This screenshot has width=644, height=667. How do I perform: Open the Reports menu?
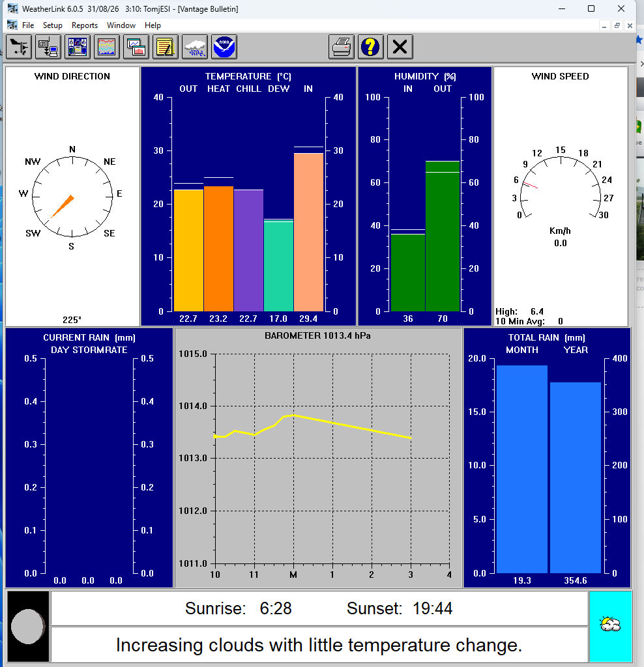(x=84, y=25)
